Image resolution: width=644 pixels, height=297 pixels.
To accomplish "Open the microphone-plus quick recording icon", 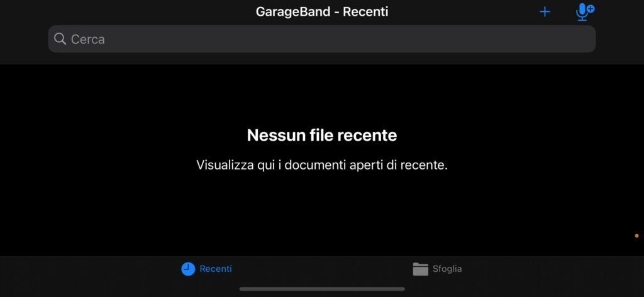I will click(x=585, y=13).
